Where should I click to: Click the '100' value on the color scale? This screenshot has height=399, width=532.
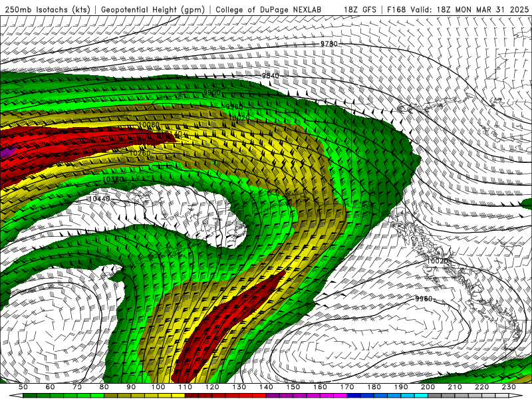pyautogui.click(x=158, y=387)
